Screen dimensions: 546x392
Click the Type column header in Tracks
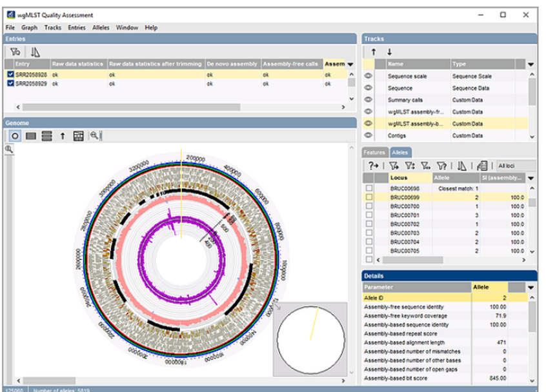(x=482, y=64)
